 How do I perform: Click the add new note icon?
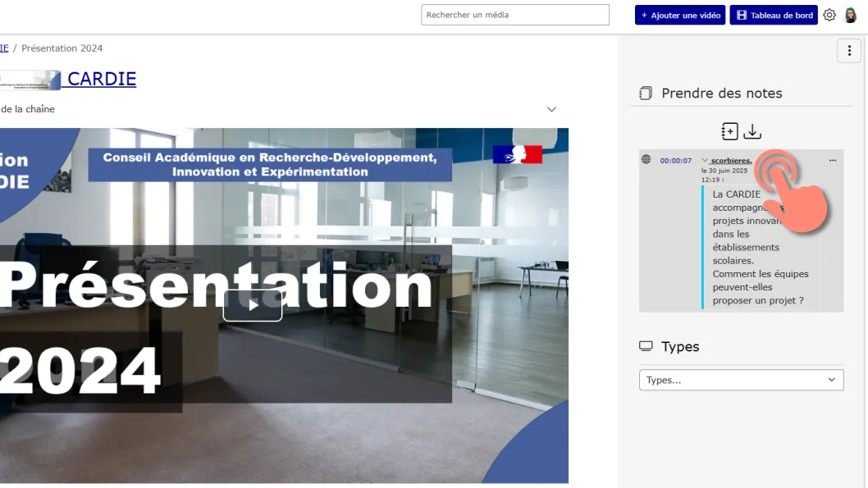729,131
